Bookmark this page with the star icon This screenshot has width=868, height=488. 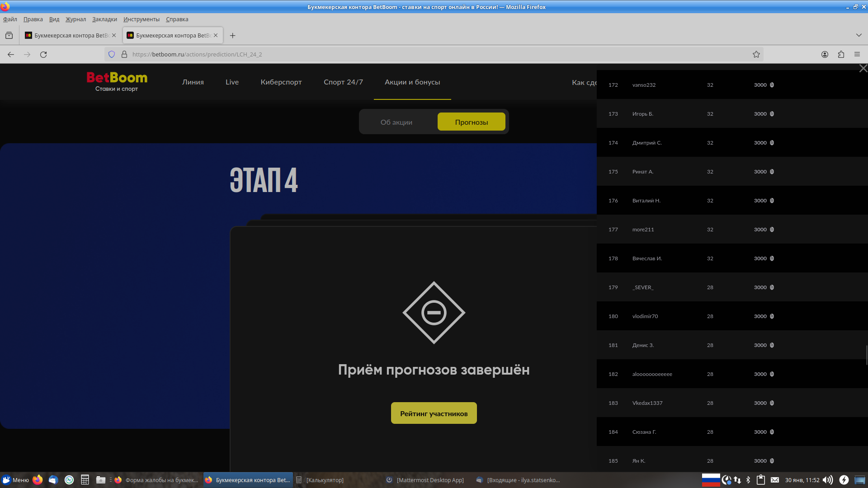(756, 54)
